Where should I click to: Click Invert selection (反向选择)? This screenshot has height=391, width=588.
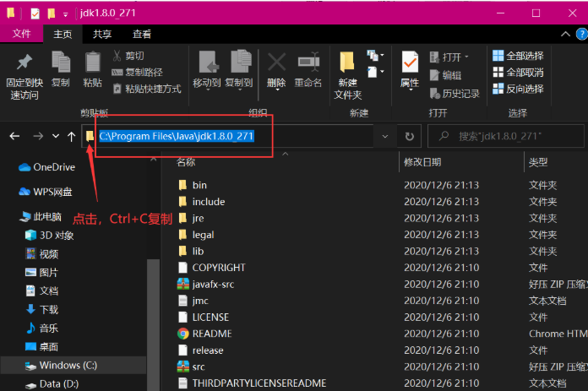(518, 89)
